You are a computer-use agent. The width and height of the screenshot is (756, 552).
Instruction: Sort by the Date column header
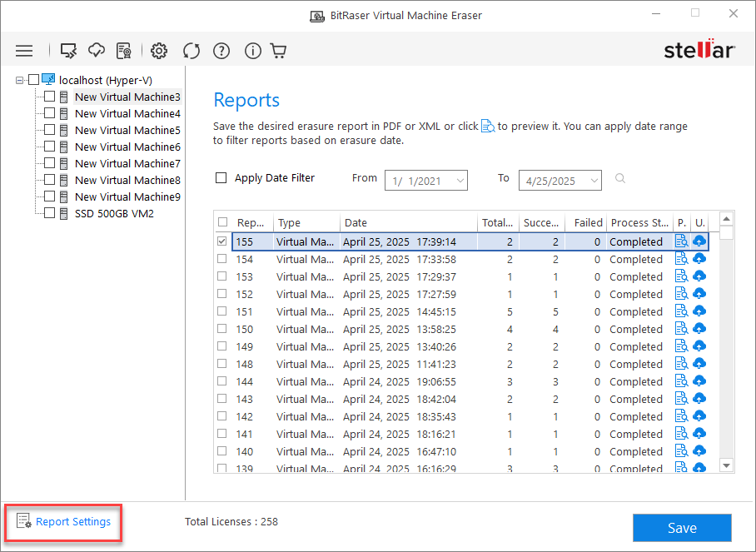point(408,223)
